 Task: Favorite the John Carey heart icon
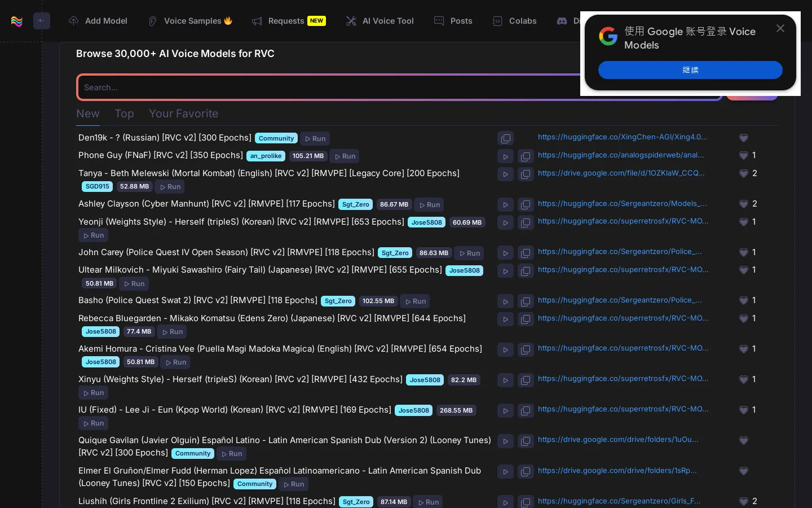point(743,252)
